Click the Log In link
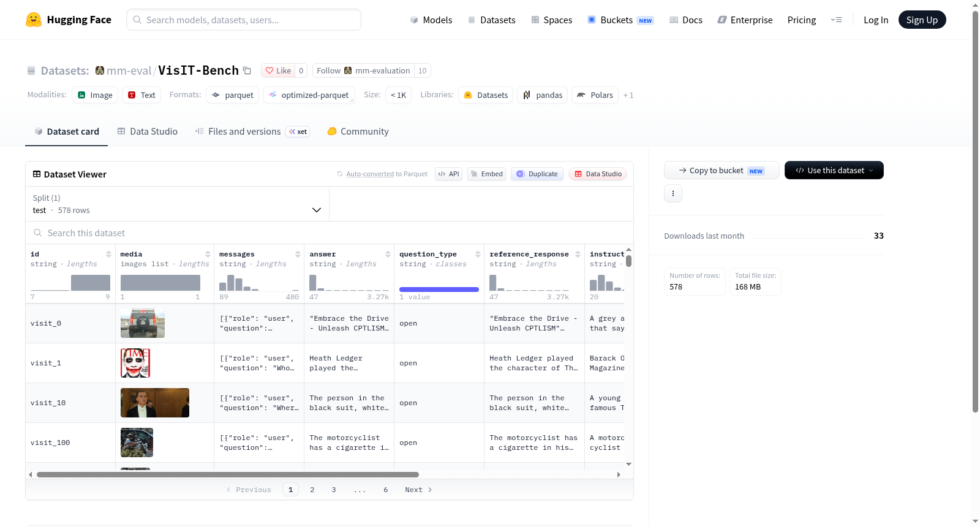Screen dimensions: 980x527 (x=875, y=20)
